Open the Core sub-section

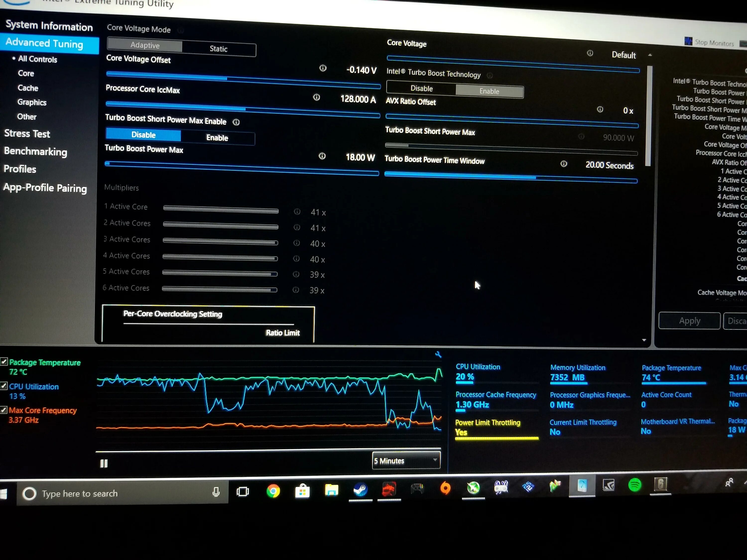[x=26, y=73]
